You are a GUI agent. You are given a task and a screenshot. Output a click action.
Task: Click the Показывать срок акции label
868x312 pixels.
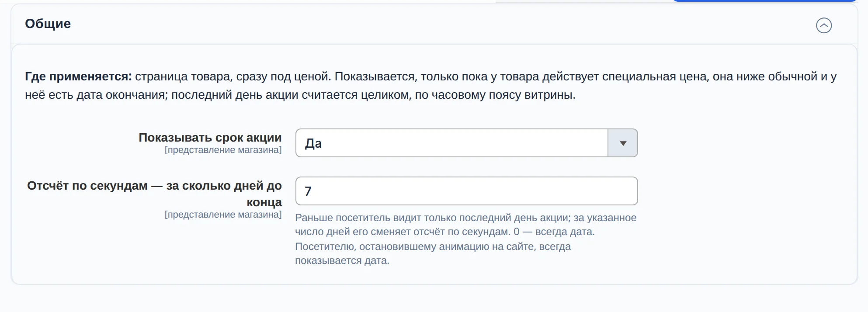coord(210,137)
